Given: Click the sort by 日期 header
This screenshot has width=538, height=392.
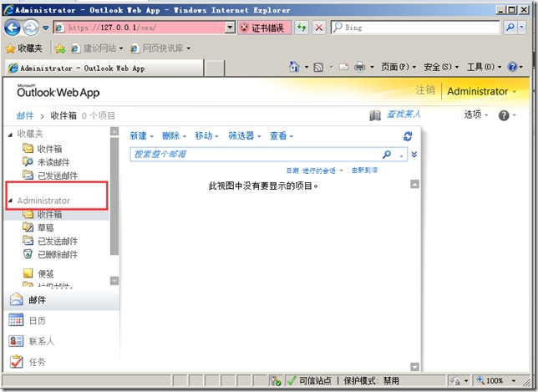Looking at the screenshot, I should pos(292,171).
